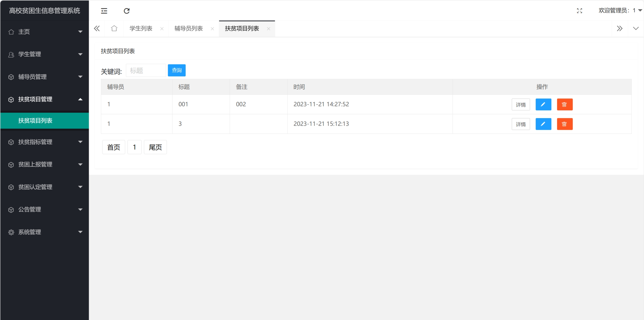
Task: Delete project 001 using the trash icon
Action: [565, 104]
